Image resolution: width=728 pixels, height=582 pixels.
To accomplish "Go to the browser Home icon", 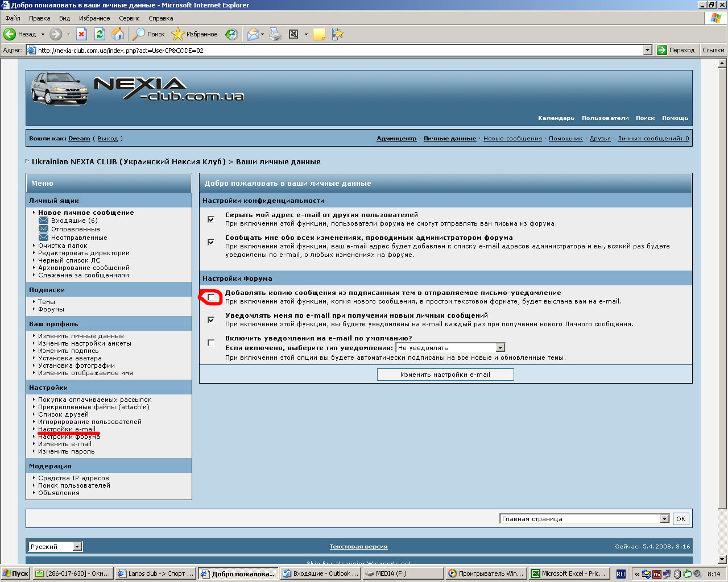I will point(118,34).
